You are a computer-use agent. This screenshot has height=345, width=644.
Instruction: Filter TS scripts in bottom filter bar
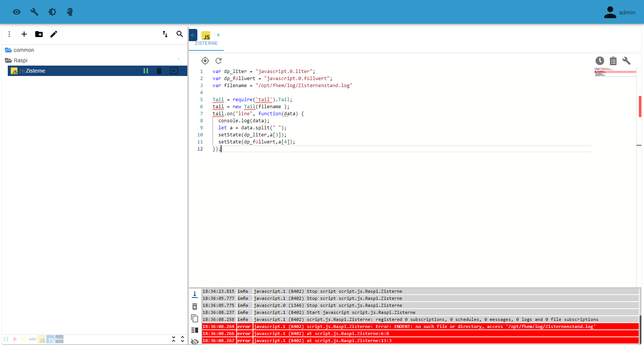coord(51,339)
